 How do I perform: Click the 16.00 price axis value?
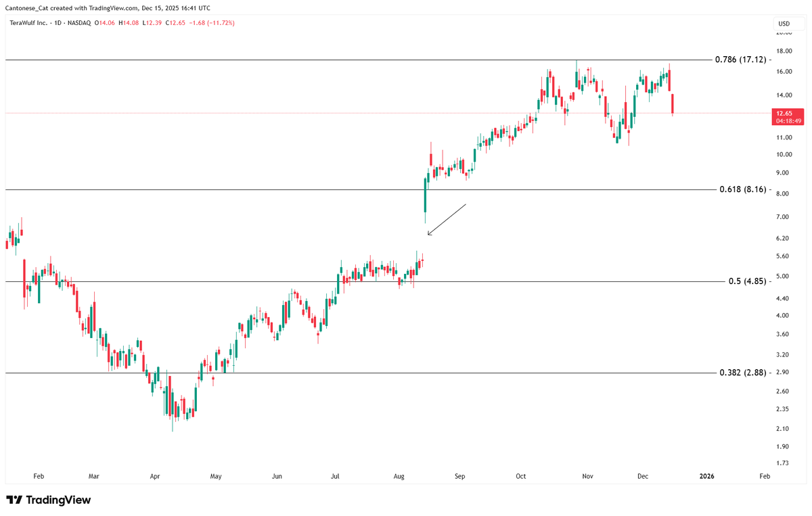tap(784, 72)
